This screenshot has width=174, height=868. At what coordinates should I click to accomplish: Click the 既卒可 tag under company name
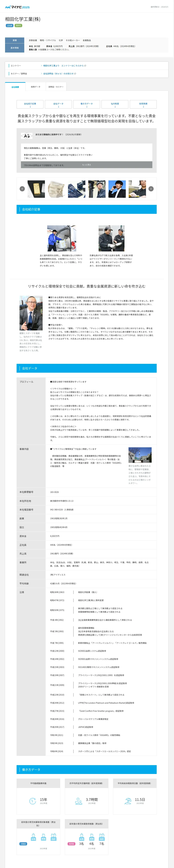tap(18, 26)
